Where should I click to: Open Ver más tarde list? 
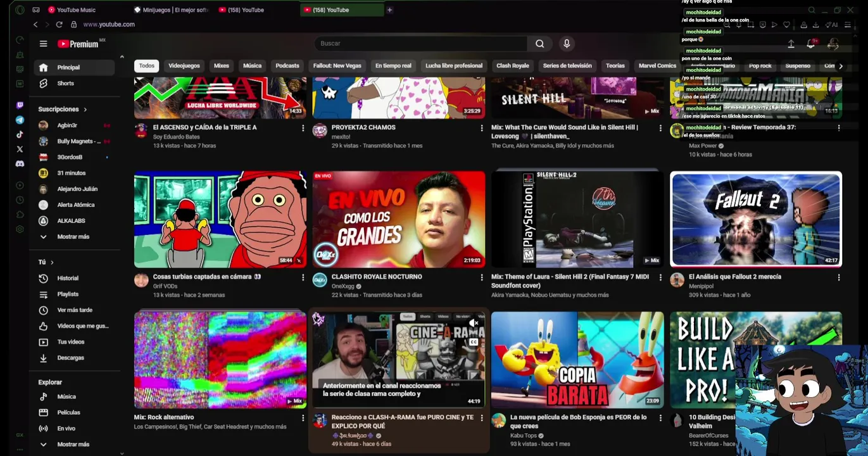point(75,310)
